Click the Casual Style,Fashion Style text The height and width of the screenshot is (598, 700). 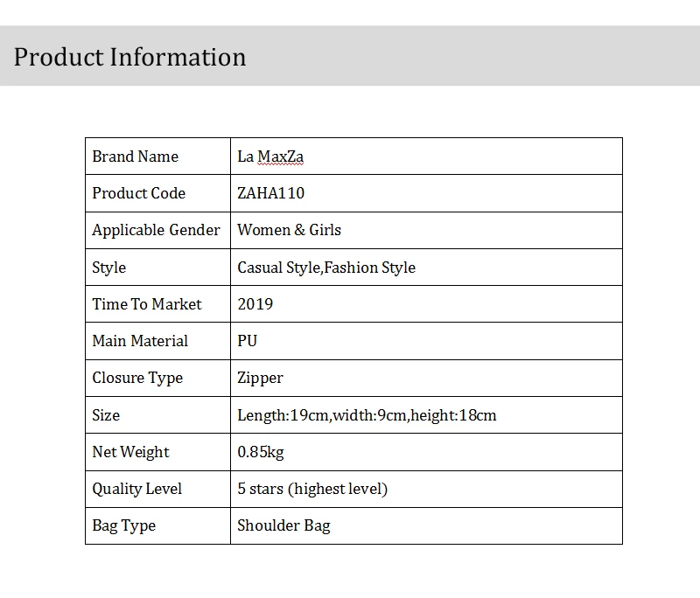(326, 268)
